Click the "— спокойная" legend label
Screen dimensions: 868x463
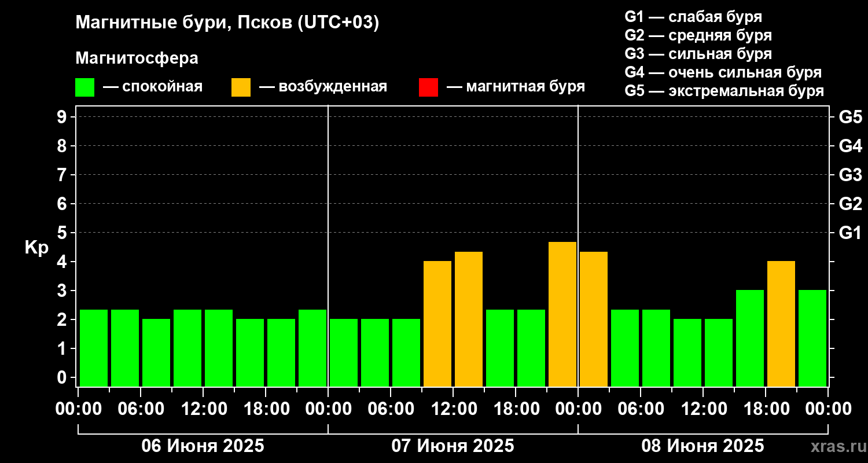pos(153,87)
